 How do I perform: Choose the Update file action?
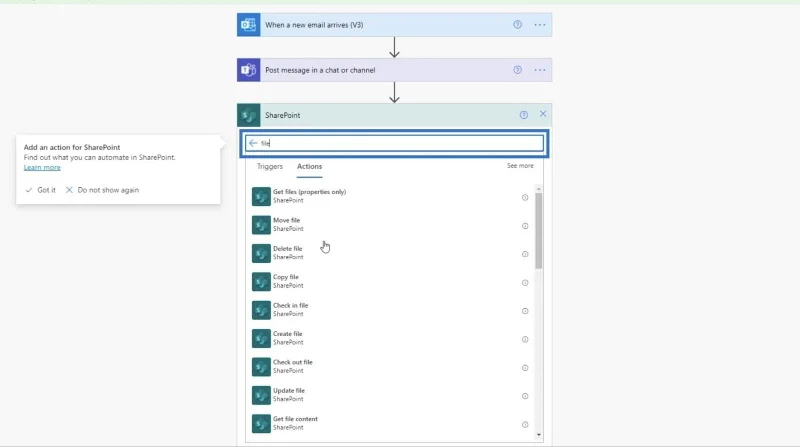tap(390, 395)
